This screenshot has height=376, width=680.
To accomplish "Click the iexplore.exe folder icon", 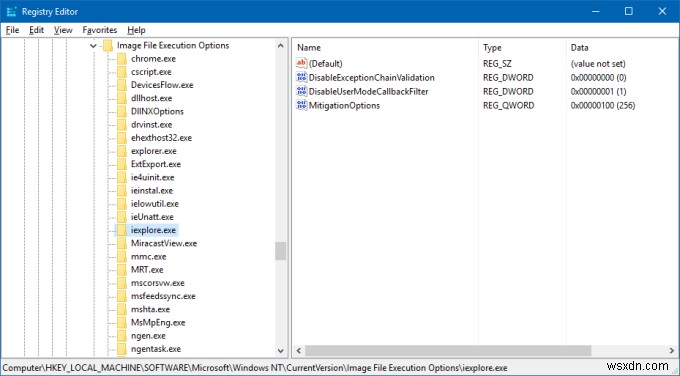I will [x=122, y=230].
